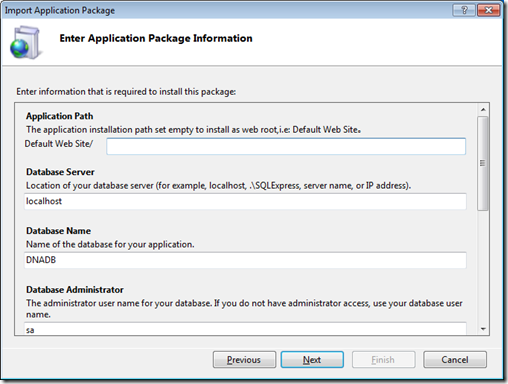Click the Application Path heading
Screen dimensions: 508x384
click(x=60, y=116)
